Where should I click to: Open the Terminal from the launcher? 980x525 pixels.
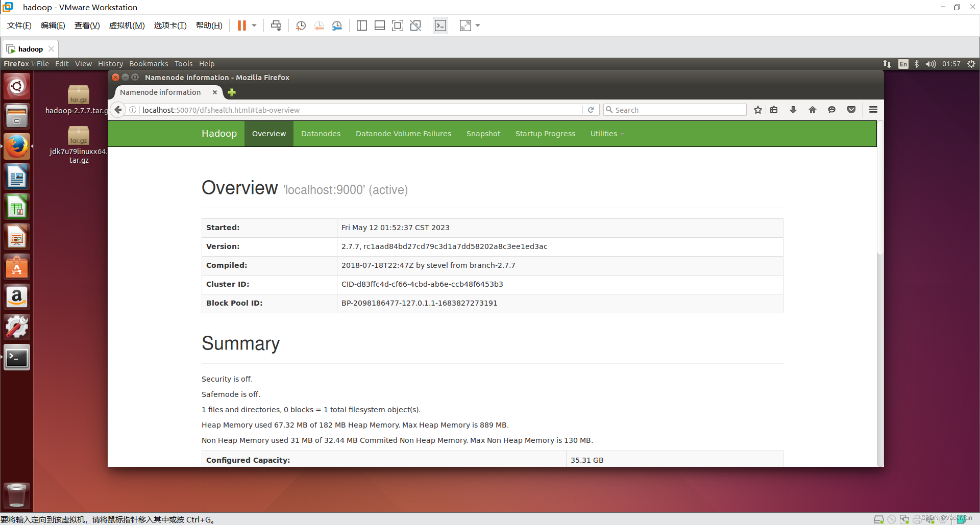coord(17,357)
